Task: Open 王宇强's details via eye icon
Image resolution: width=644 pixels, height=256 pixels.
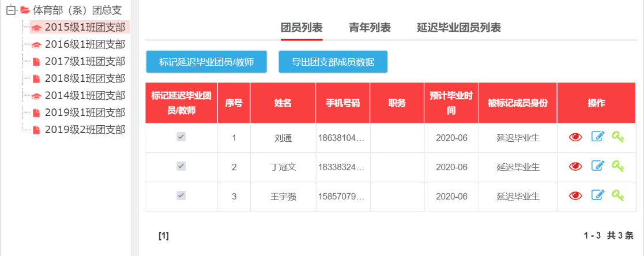Action: coord(575,196)
